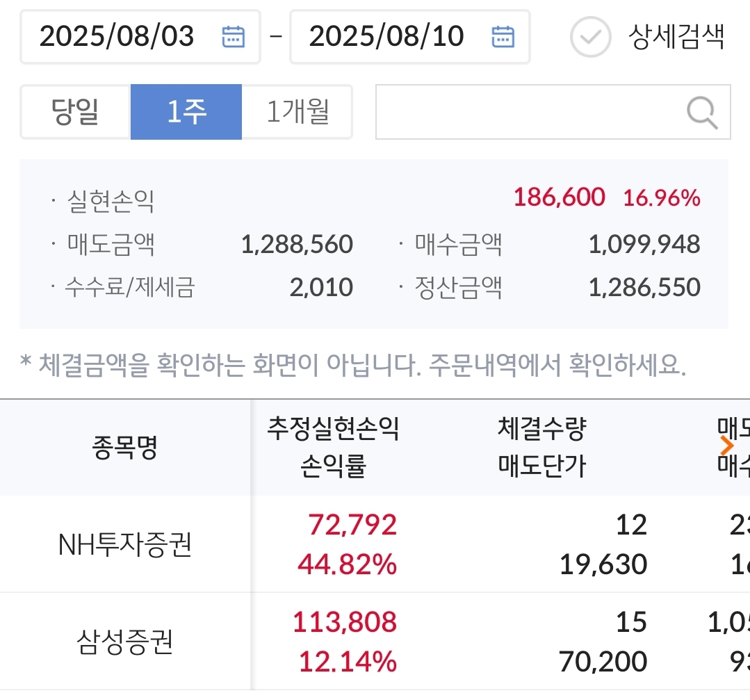This screenshot has height=700, width=750.
Task: Click the end date field 2025/08/10
Action: (410, 37)
